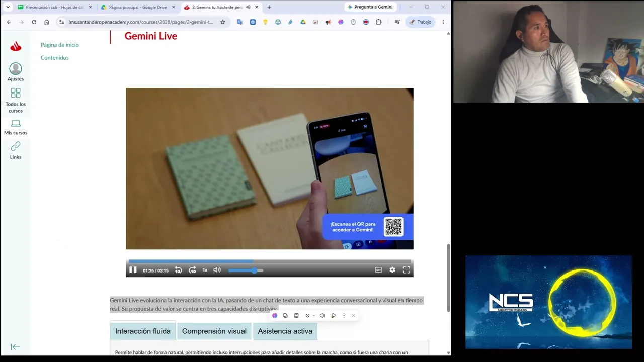
Task: Change the 1x playback speed
Action: click(205, 270)
